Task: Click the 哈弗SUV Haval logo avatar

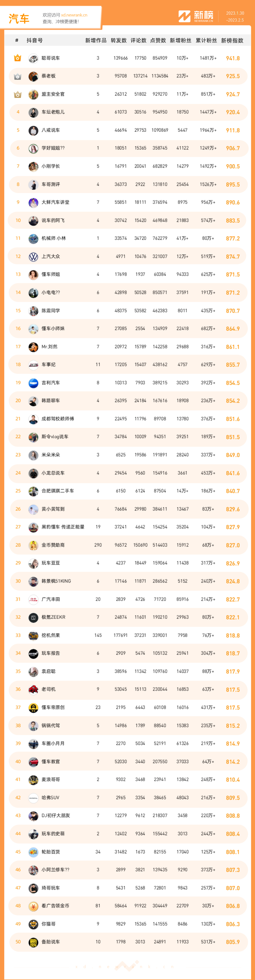Action: (34, 798)
